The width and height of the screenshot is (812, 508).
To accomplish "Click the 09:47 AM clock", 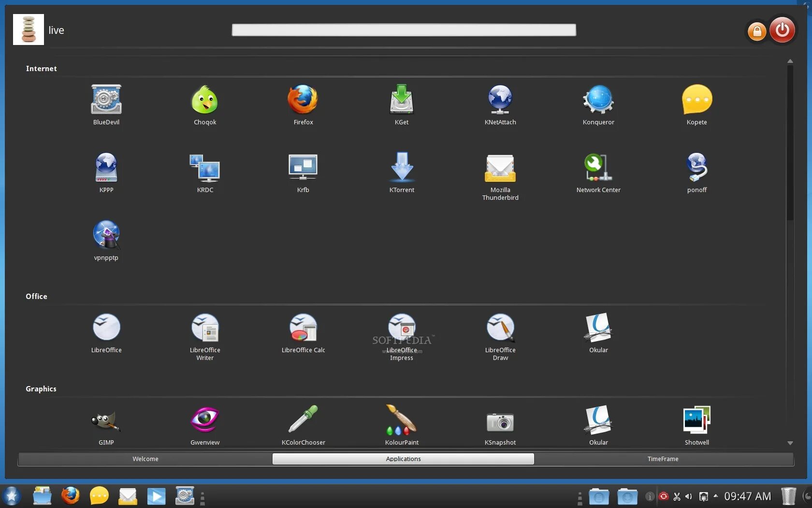I will (x=747, y=496).
